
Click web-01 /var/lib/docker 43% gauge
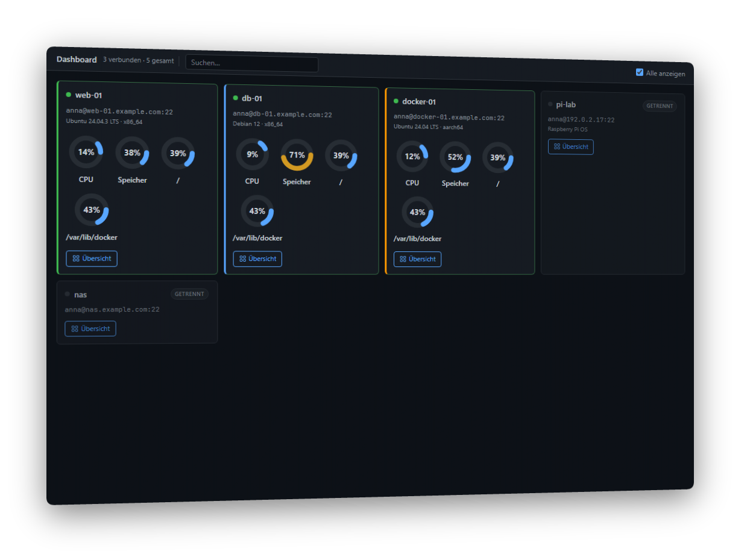pos(92,210)
